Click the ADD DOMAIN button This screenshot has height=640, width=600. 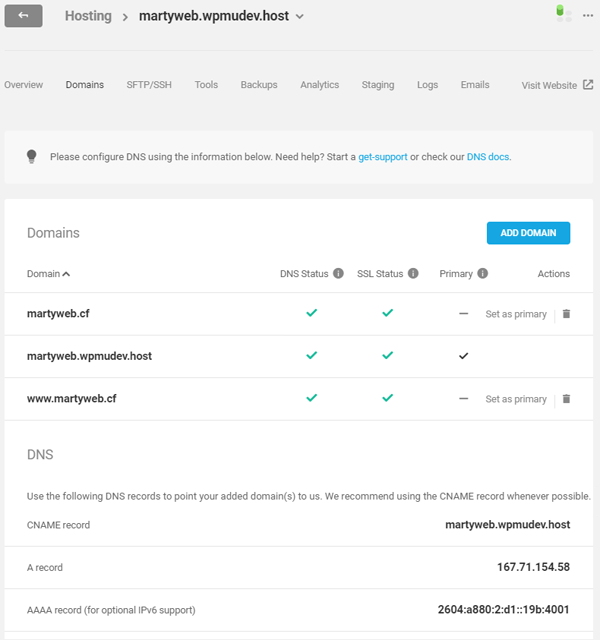click(528, 233)
